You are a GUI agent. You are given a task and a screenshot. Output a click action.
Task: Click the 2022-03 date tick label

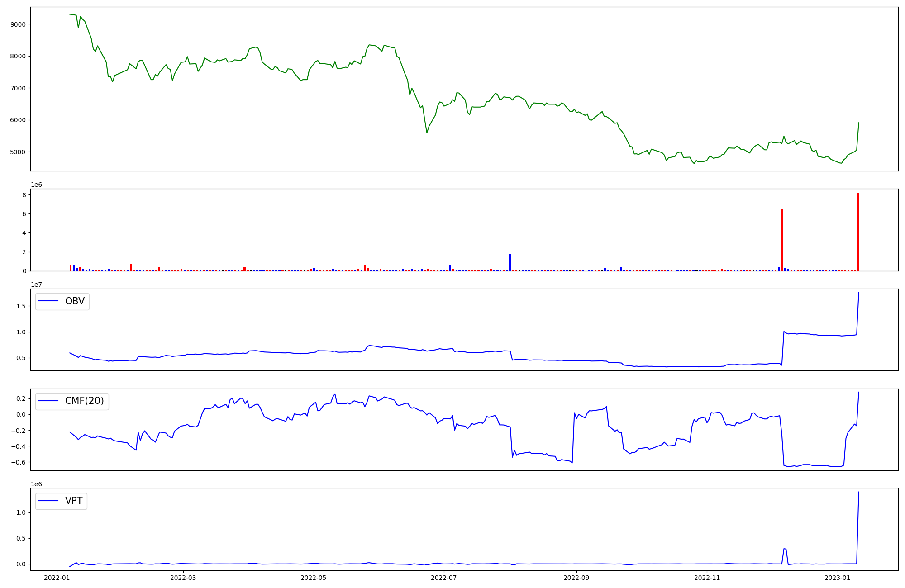(183, 578)
